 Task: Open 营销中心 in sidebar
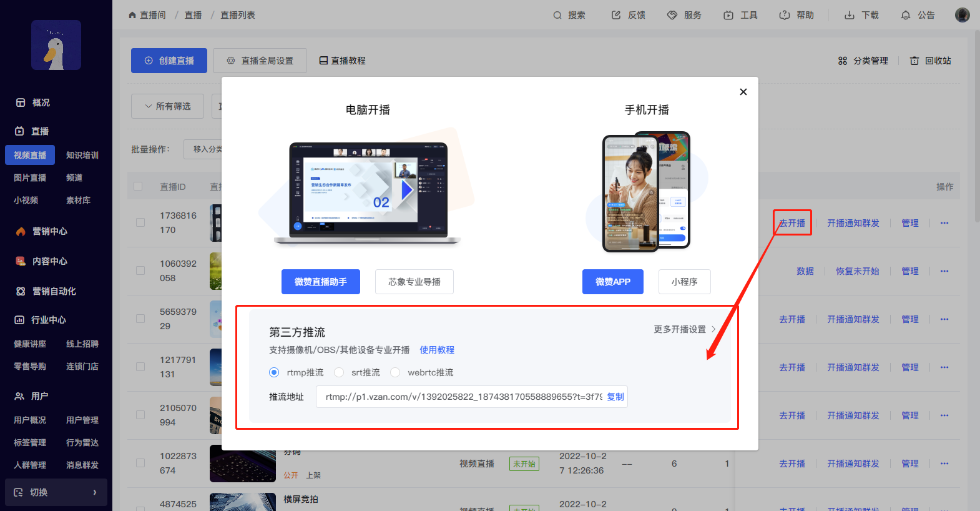[x=41, y=231]
